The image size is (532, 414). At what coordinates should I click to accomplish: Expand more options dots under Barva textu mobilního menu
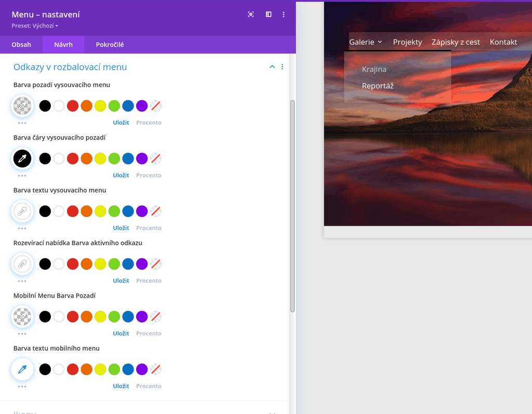22,386
